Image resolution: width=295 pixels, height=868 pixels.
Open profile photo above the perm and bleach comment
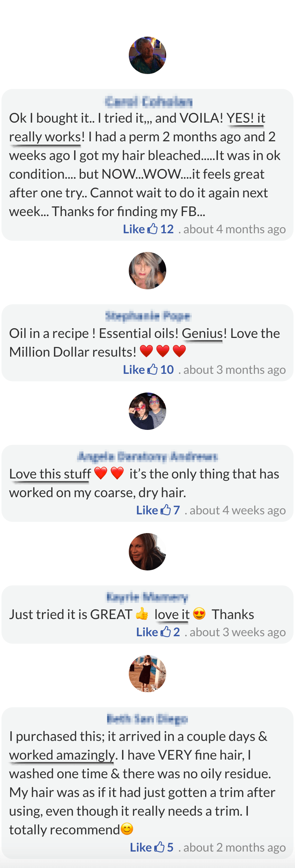tap(147, 55)
